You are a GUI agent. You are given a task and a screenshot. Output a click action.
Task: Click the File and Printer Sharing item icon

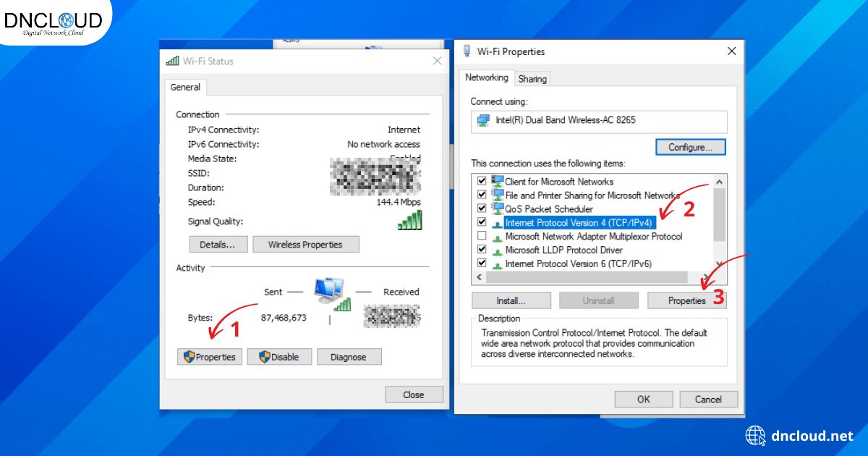[497, 195]
